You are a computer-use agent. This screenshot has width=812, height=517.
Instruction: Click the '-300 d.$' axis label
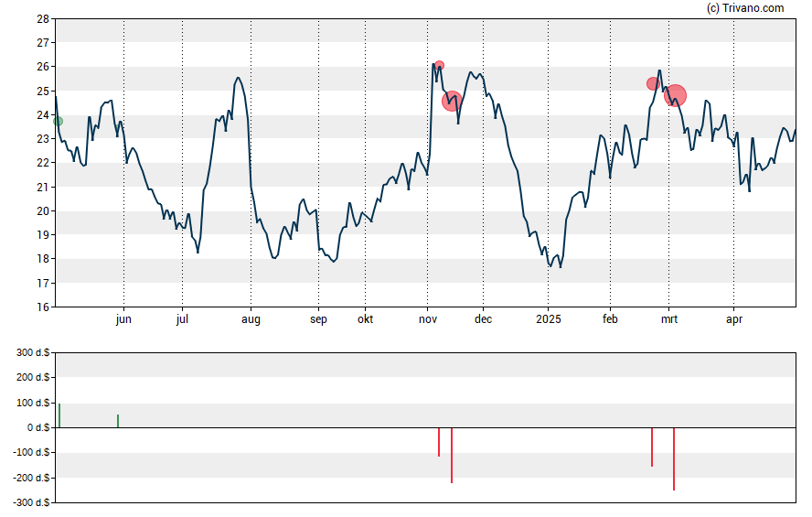coord(31,502)
